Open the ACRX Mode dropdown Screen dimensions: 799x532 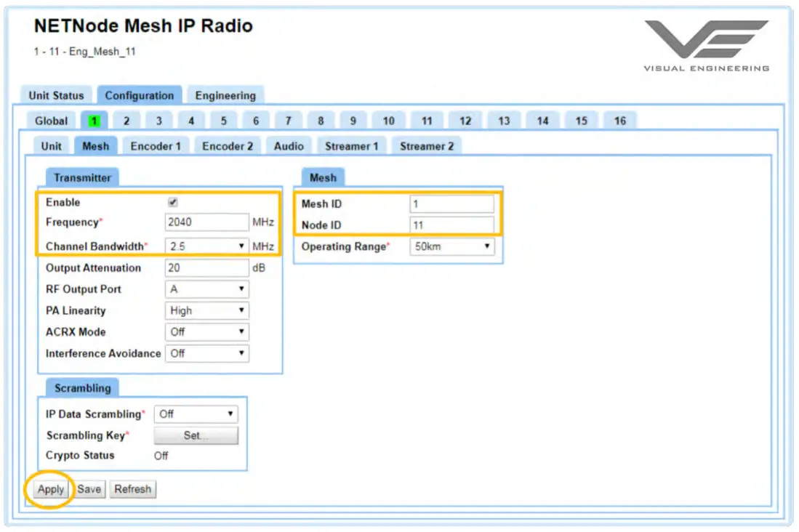coord(207,331)
